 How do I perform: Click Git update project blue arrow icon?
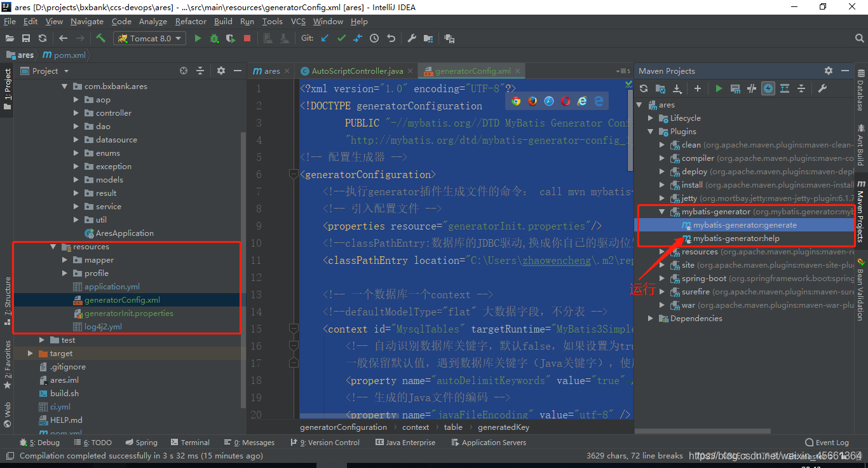point(325,38)
